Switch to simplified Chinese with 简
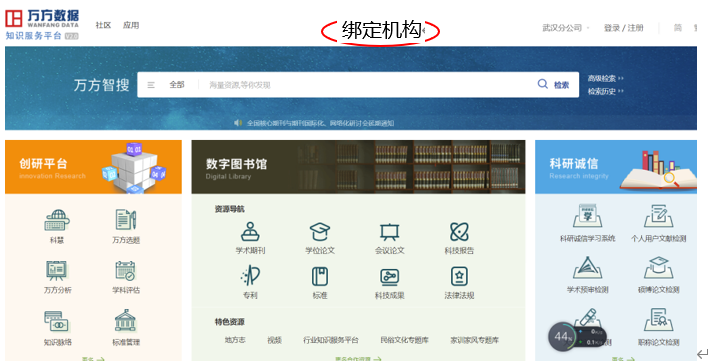The width and height of the screenshot is (708, 362). coord(678,28)
